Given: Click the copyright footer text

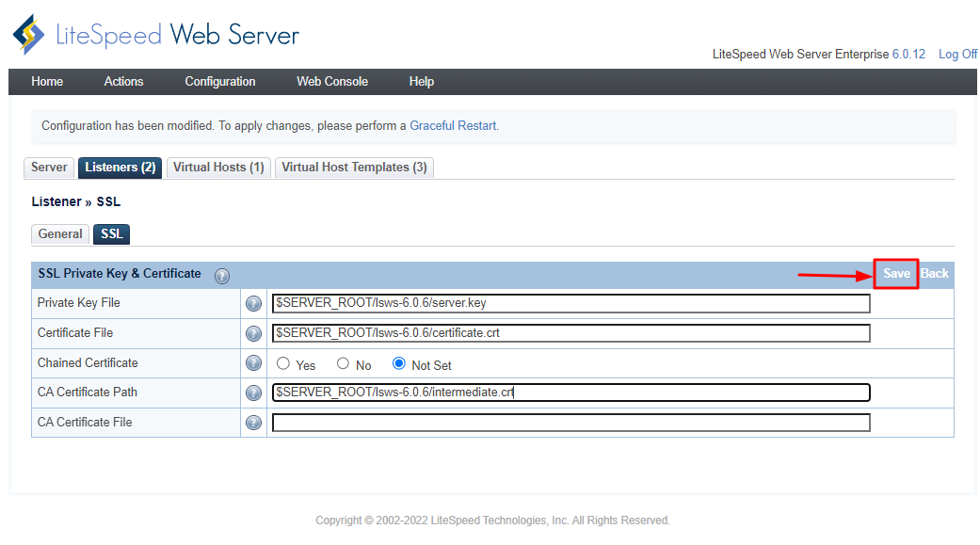Looking at the screenshot, I should tap(492, 520).
